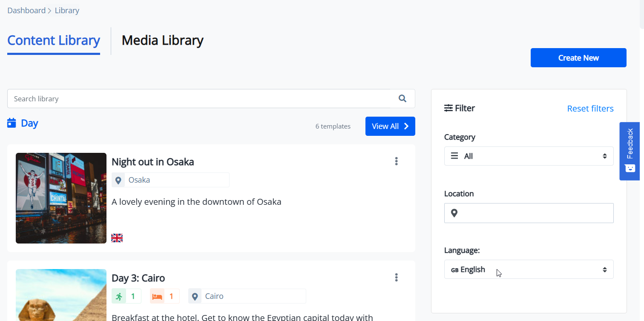Open the Osaka night photo thumbnail

(61, 198)
